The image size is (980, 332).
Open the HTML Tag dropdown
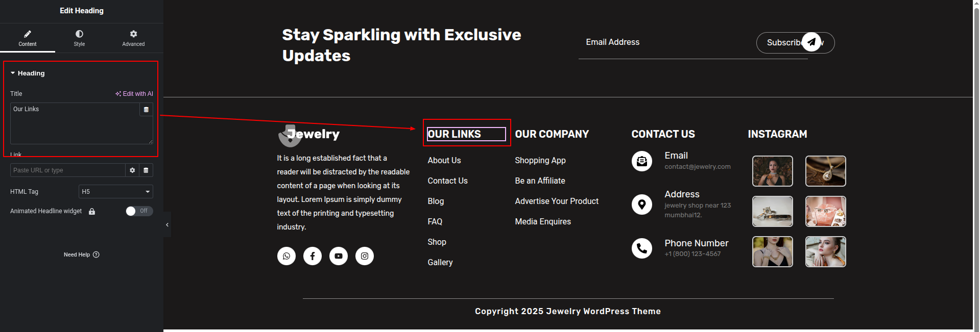pos(116,192)
